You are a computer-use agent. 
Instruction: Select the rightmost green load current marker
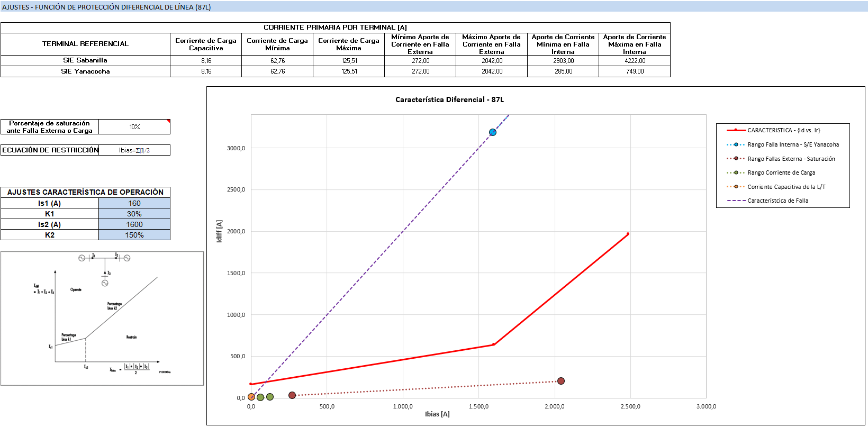pos(270,397)
